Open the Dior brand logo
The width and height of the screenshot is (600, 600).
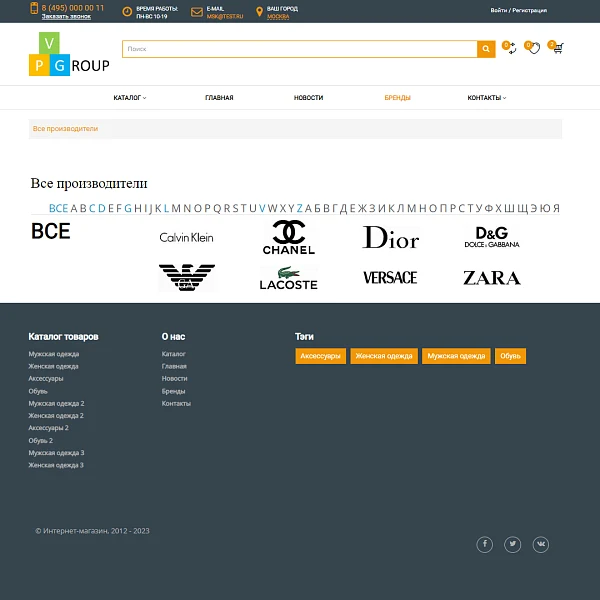click(391, 237)
